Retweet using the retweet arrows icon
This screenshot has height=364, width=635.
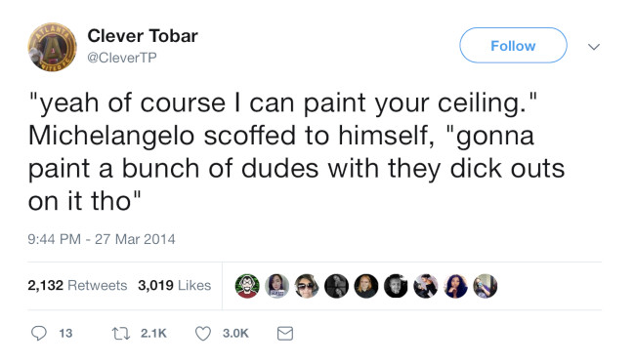tap(121, 334)
